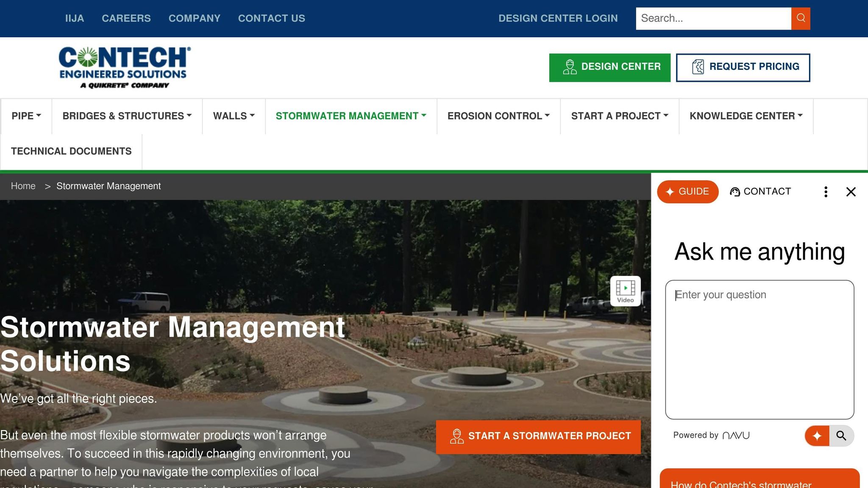Open the TECHNICAL DOCUMENTS menu item

pyautogui.click(x=71, y=151)
